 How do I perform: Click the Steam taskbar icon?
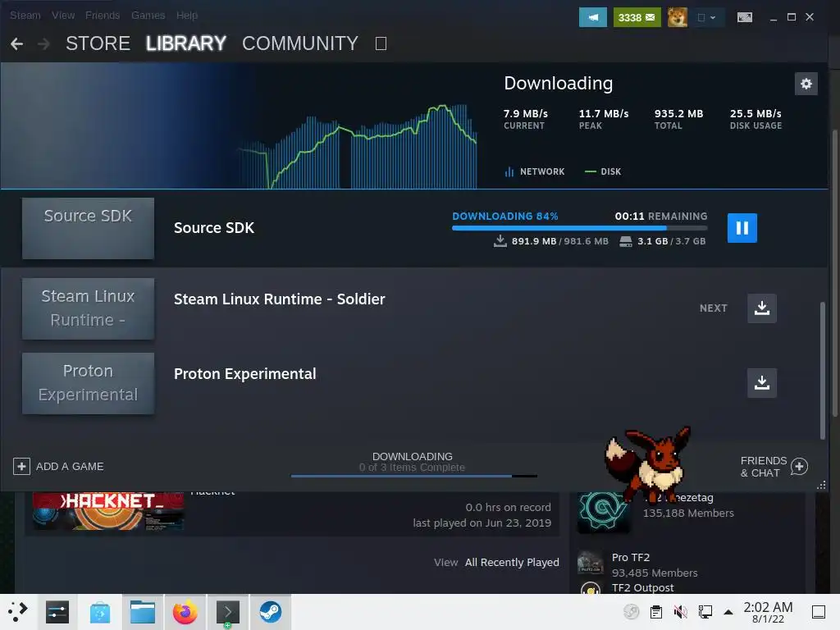(271, 612)
